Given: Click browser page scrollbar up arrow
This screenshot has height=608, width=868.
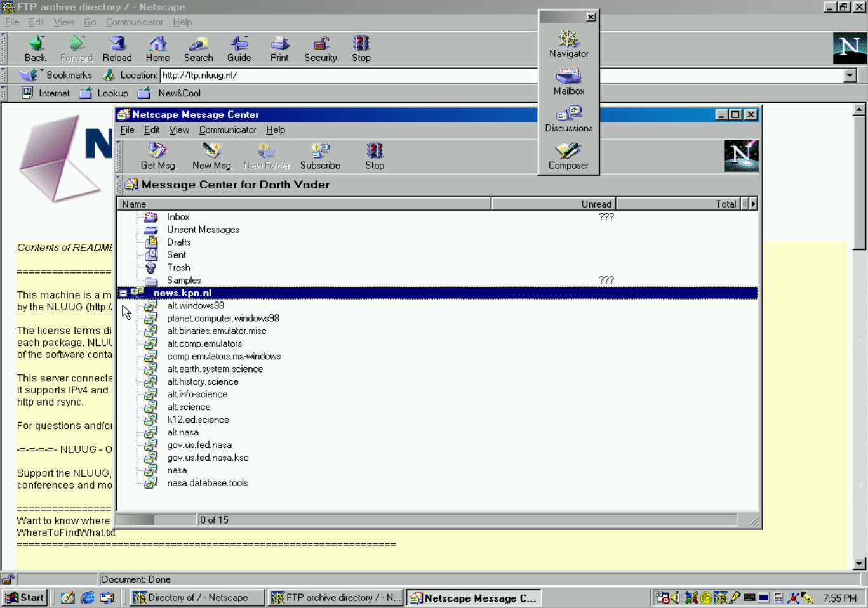Looking at the screenshot, I should coord(860,109).
